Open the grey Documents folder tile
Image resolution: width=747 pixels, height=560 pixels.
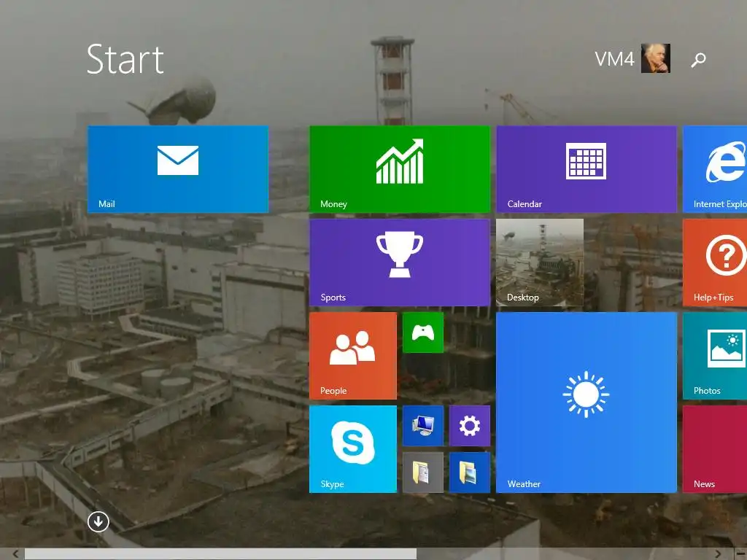(x=423, y=472)
